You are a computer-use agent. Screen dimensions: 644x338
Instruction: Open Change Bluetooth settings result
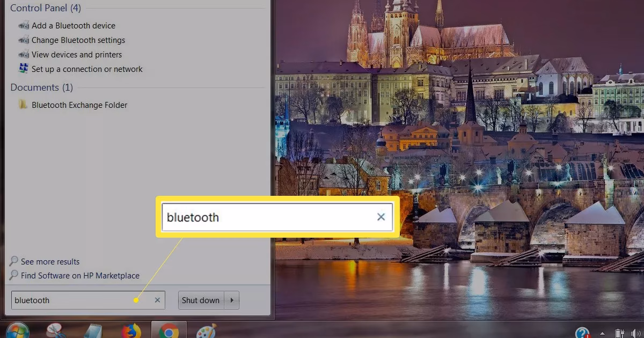tap(78, 40)
